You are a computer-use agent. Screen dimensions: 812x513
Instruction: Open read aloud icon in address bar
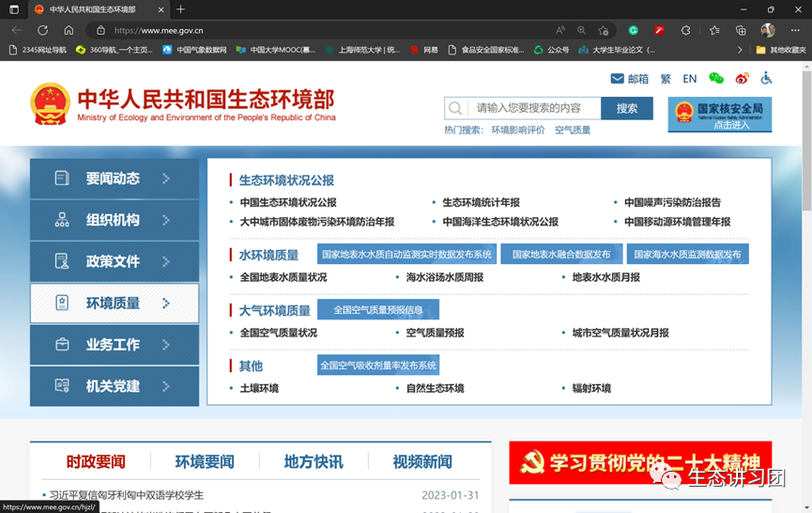click(x=560, y=30)
